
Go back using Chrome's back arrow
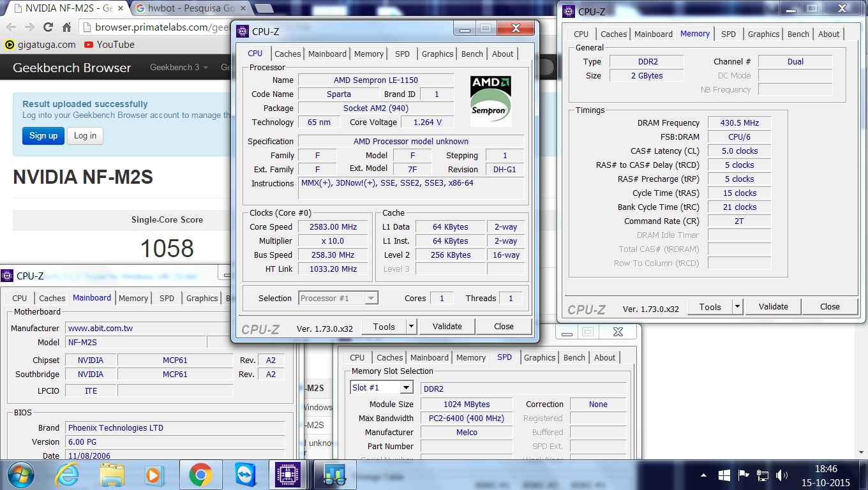click(x=11, y=27)
